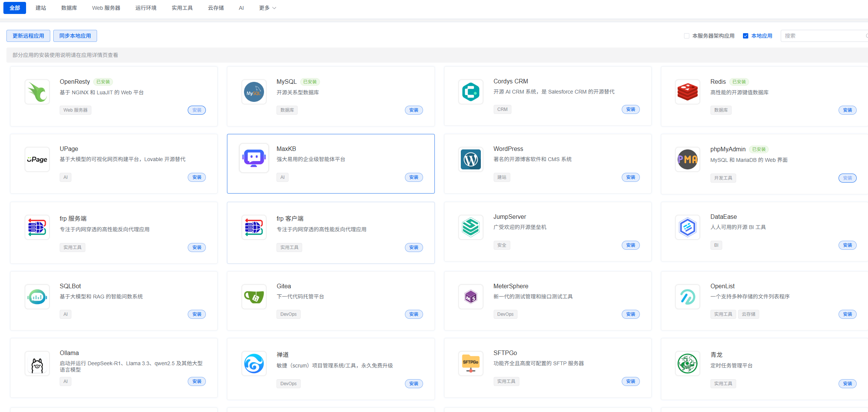Image resolution: width=868 pixels, height=412 pixels.
Task: Click the phpMyAdmin PMA icon
Action: pos(687,159)
